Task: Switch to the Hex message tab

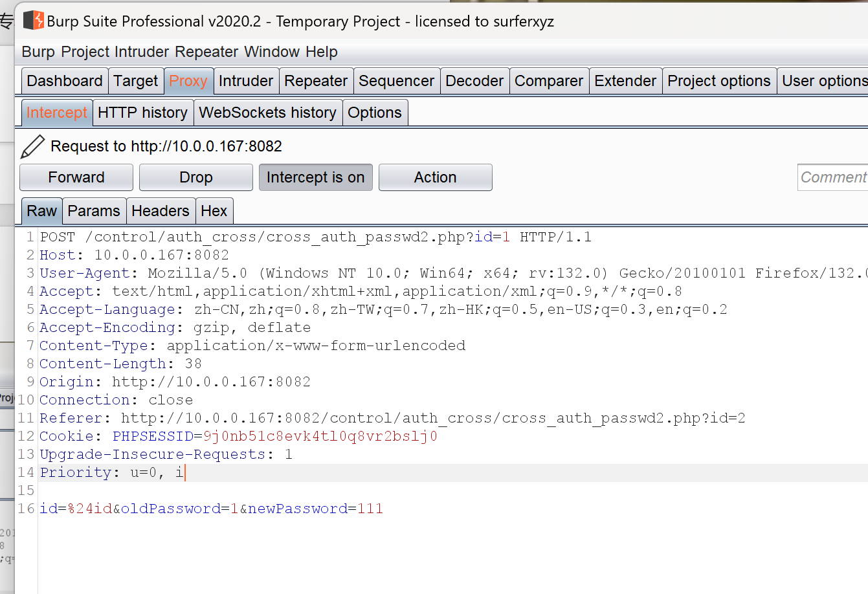Action: click(214, 211)
